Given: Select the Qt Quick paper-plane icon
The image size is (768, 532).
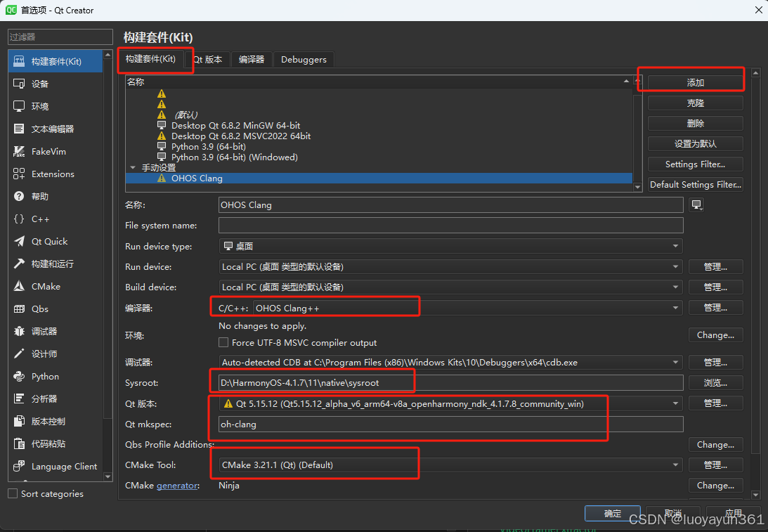Looking at the screenshot, I should pyautogui.click(x=19, y=242).
